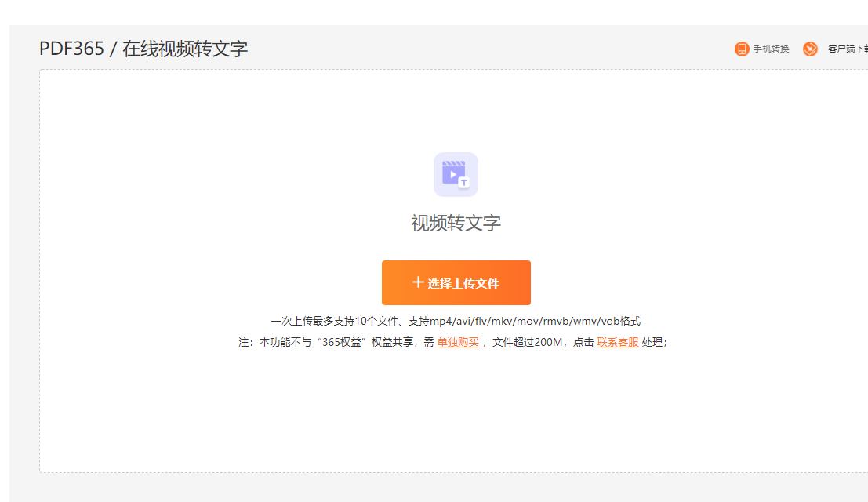Click the video-to-text clapperboard icon
868x502 pixels.
point(456,174)
